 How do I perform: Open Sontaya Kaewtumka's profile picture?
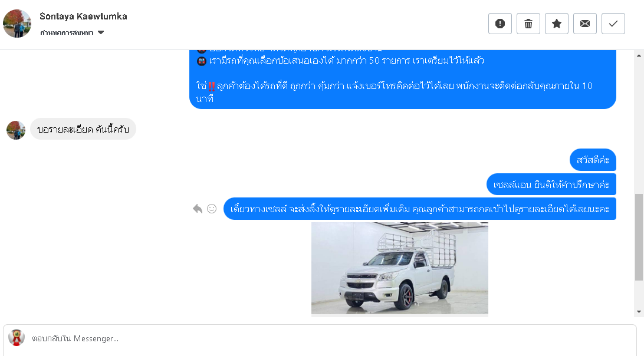17,24
